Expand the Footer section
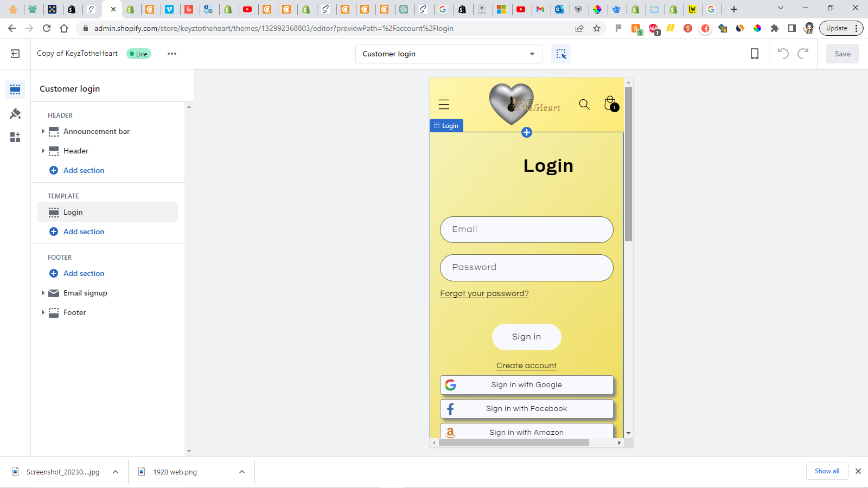868x488 pixels. (x=43, y=312)
